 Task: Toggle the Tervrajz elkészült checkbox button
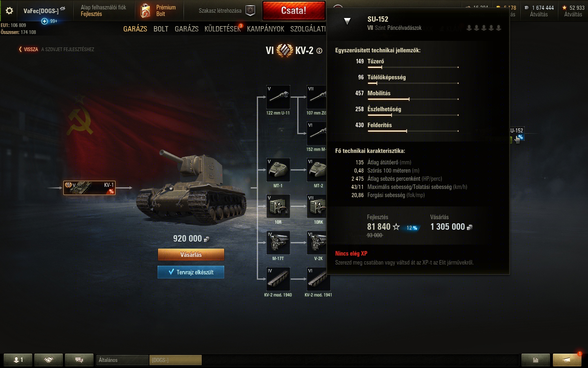click(x=191, y=272)
